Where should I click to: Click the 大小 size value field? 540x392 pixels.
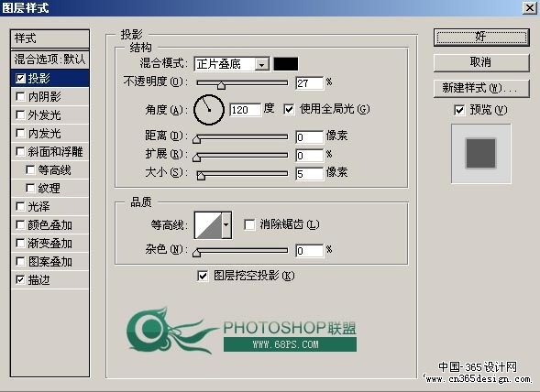click(309, 173)
